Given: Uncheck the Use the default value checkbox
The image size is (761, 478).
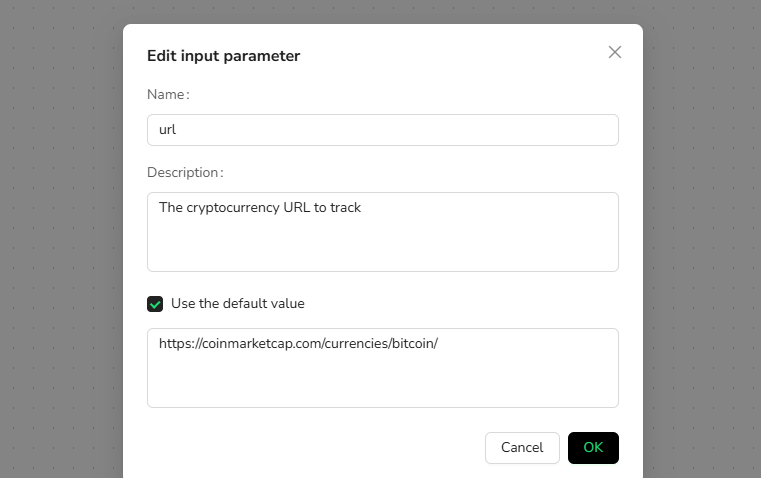Looking at the screenshot, I should click(x=155, y=304).
